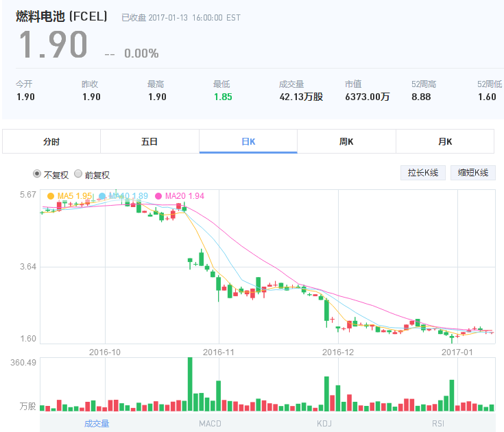
Task: Click the blue MA10 legend dot
Action: 102,196
